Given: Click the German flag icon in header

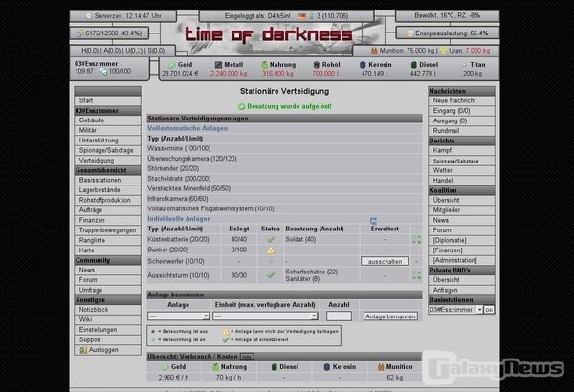Looking at the screenshot, I should [301, 16].
